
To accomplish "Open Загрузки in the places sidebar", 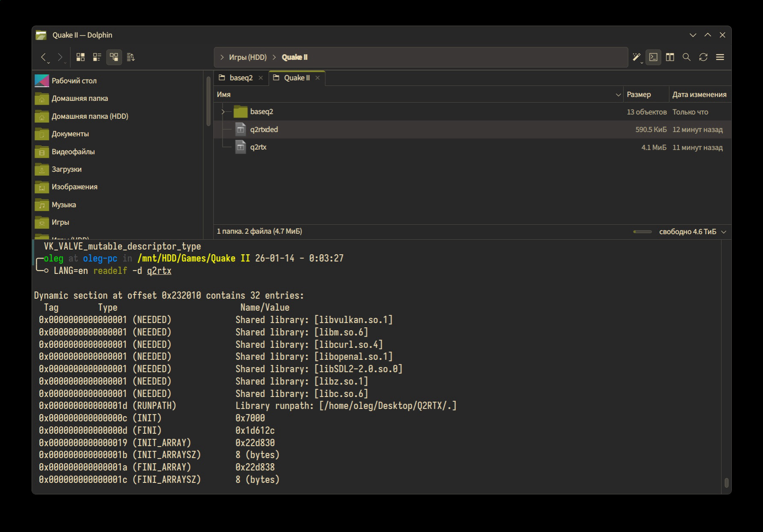I will point(66,169).
